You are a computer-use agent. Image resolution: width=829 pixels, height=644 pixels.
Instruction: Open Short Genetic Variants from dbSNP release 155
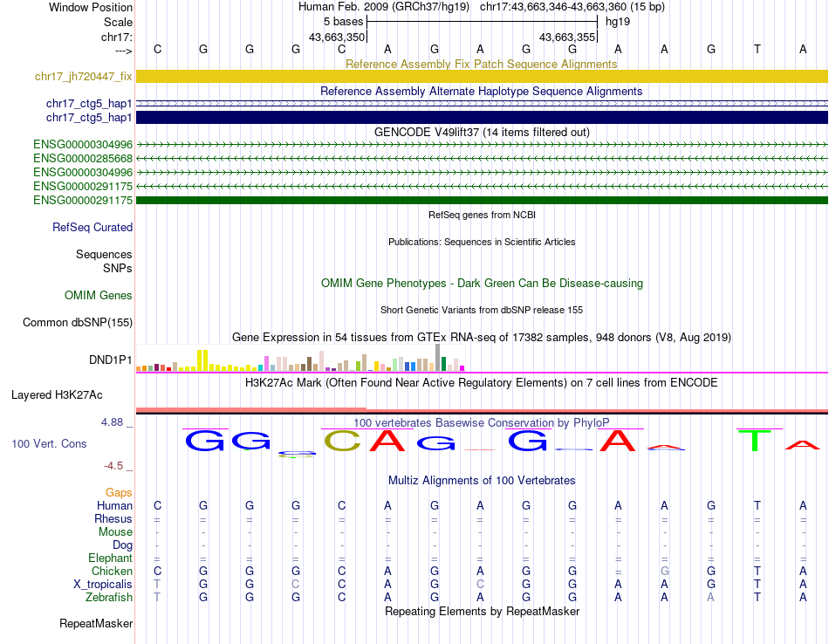point(482,311)
